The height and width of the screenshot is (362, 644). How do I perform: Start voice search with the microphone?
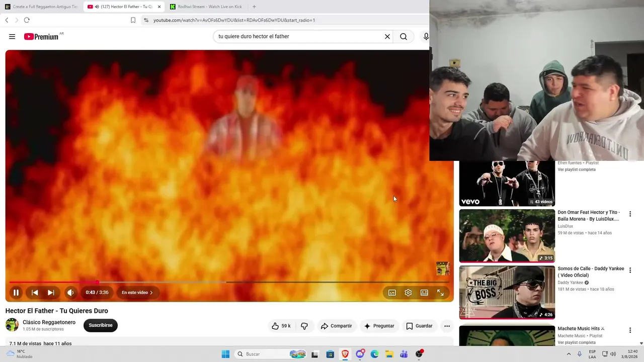click(x=426, y=36)
